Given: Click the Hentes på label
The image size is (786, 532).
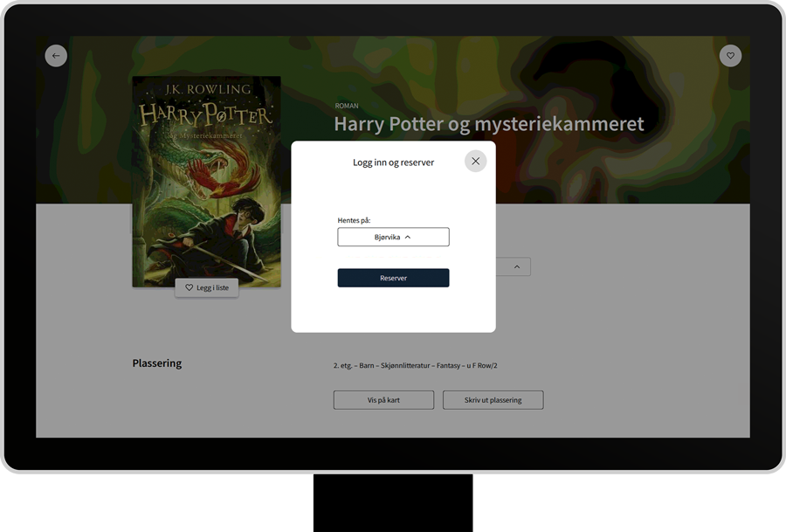Looking at the screenshot, I should (354, 220).
